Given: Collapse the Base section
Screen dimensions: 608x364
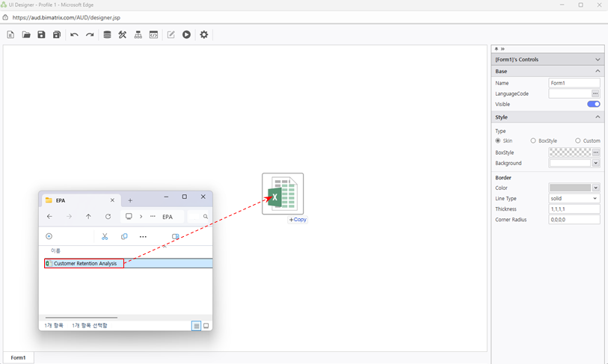Looking at the screenshot, I should click(597, 72).
